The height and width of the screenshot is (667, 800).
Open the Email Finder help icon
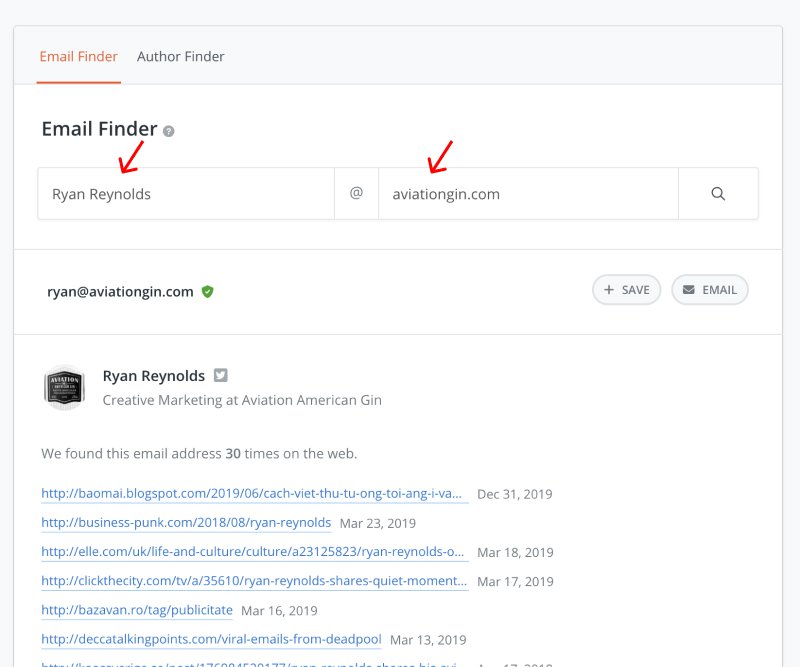pos(168,131)
